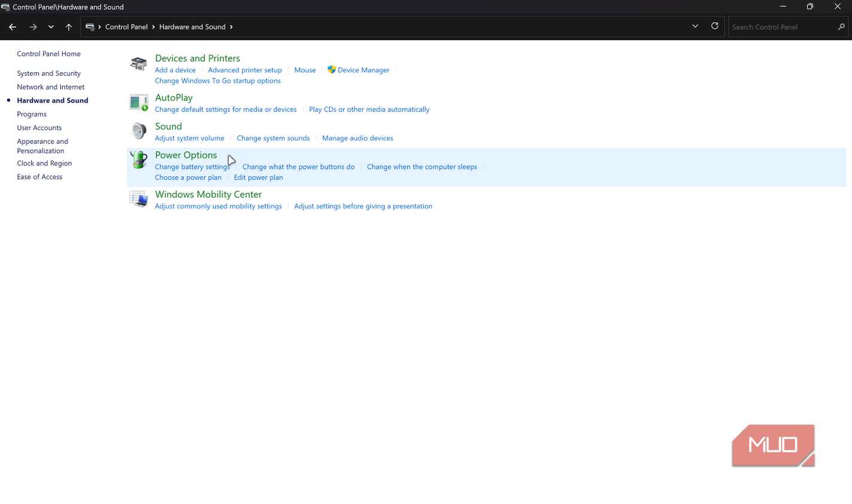Click Adjust commonly used mobility settings
This screenshot has height=504, width=852.
point(218,206)
